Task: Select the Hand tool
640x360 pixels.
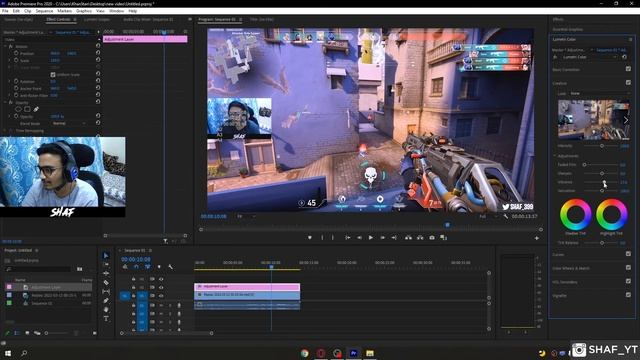Action: 106,309
